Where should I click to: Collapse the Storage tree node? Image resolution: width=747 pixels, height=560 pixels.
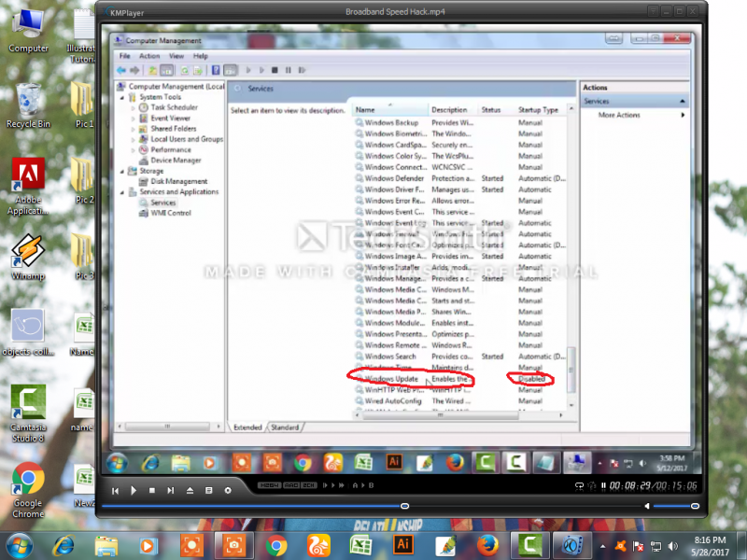[122, 172]
